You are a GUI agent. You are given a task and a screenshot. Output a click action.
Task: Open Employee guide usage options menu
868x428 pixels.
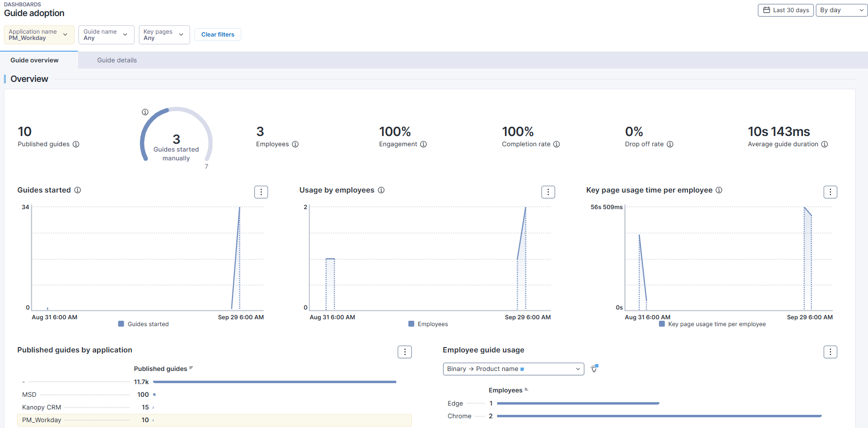[830, 352]
